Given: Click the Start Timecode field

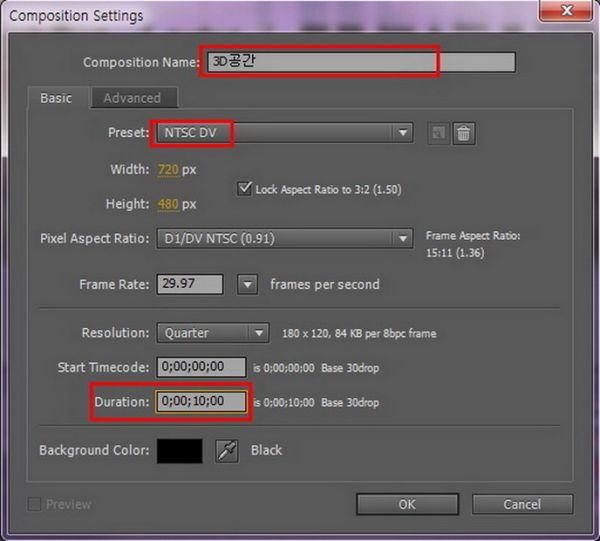Looking at the screenshot, I should point(201,367).
